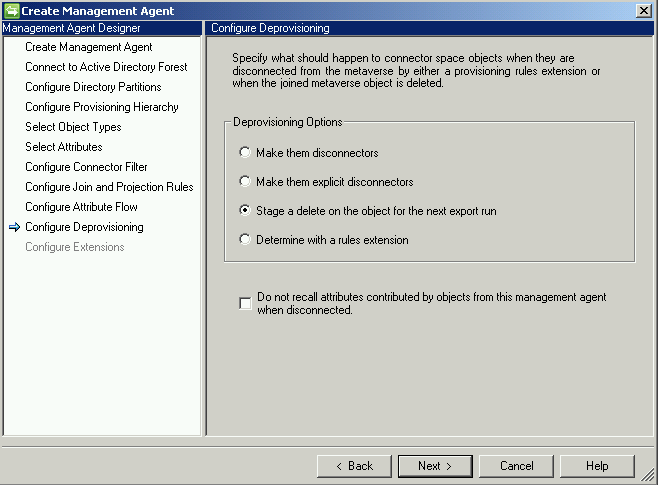The height and width of the screenshot is (485, 658).
Task: Close the Create Management Agent dialog
Action: pos(643,10)
